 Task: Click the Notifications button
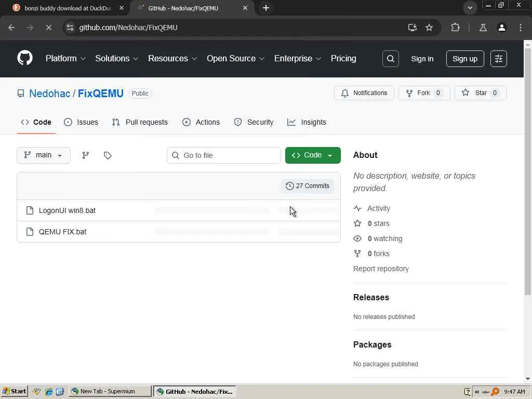(364, 93)
